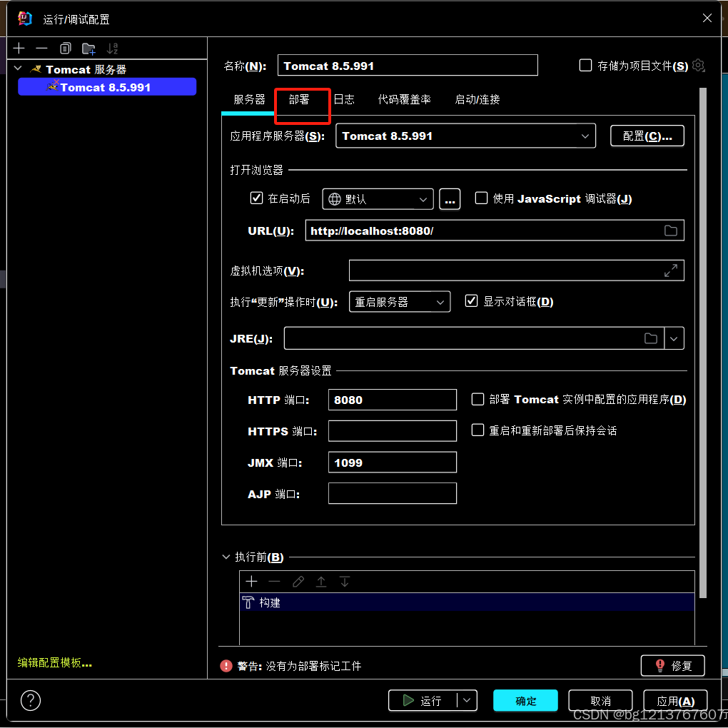Image resolution: width=728 pixels, height=728 pixels.
Task: Check 部署 Tomcat 实例中配置的应用程序
Action: [x=477, y=400]
